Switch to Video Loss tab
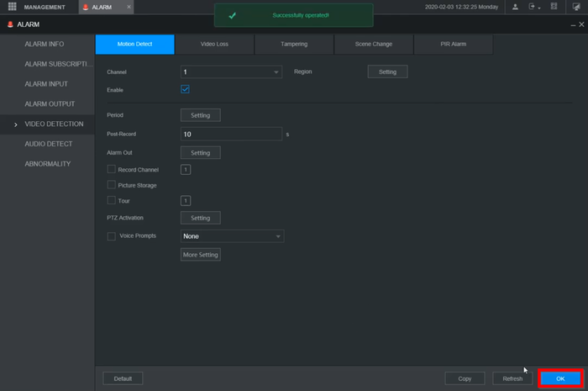The image size is (588, 391). (214, 45)
